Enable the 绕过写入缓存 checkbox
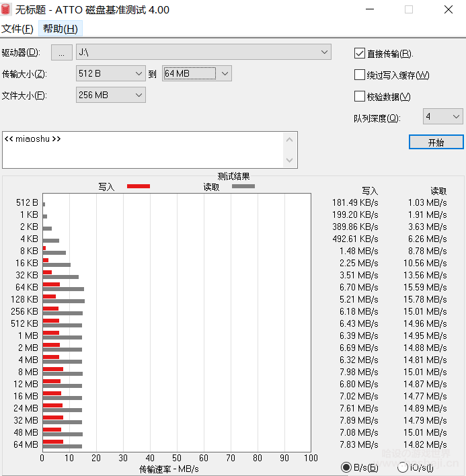The image size is (466, 476). coord(360,75)
